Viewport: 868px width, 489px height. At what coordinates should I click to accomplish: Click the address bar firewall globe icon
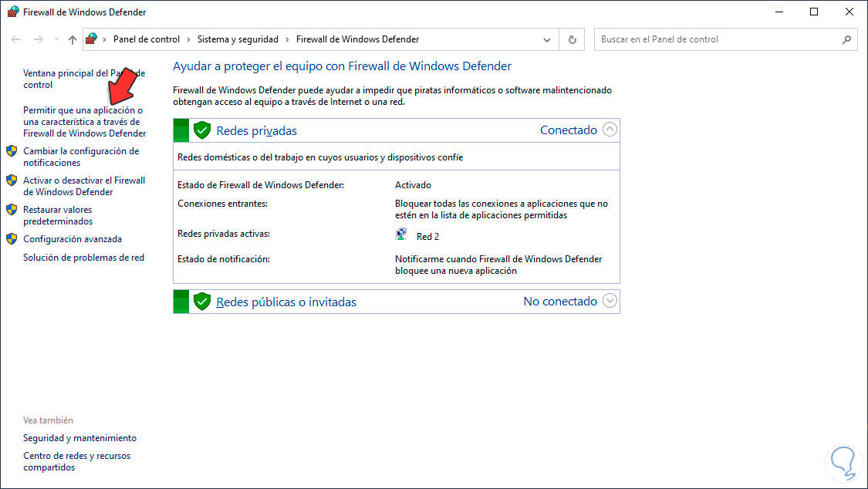pyautogui.click(x=92, y=39)
